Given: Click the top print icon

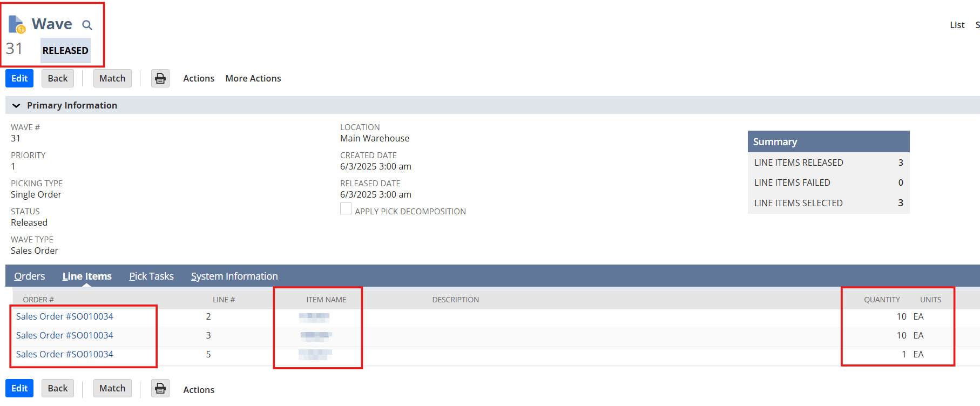Looking at the screenshot, I should (x=160, y=78).
